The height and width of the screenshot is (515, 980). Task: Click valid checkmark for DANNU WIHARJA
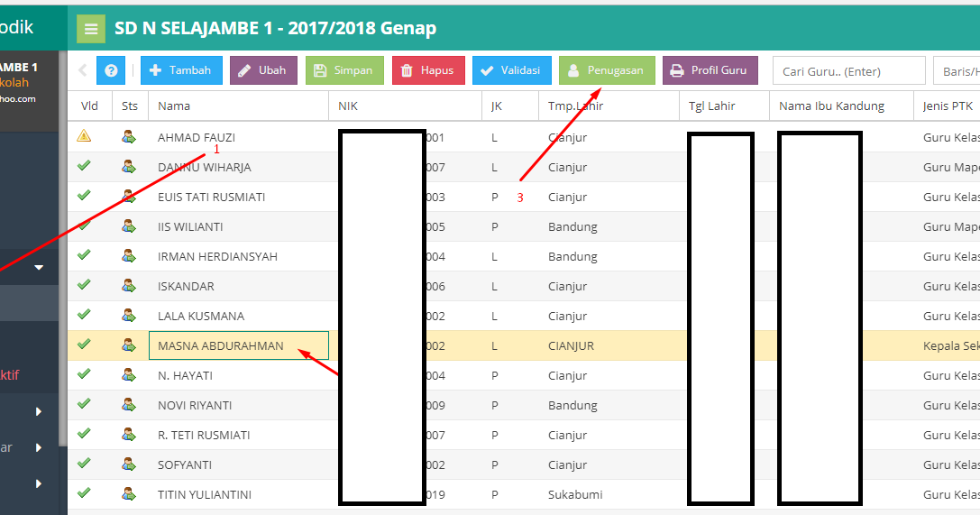point(84,166)
